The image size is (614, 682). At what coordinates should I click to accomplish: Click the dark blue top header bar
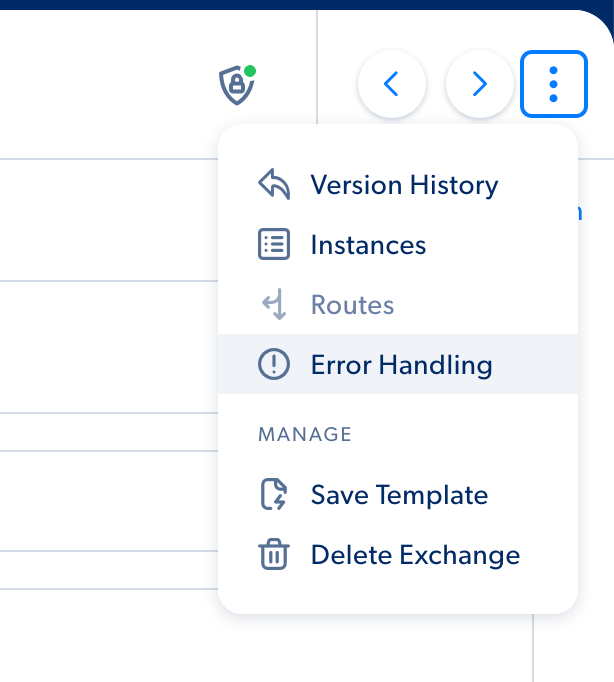(307, 4)
